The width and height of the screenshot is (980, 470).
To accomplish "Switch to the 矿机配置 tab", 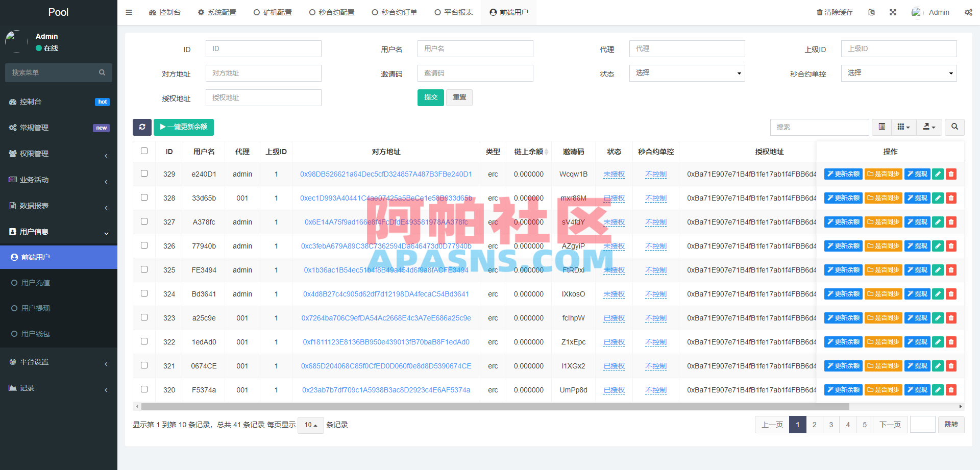I will pyautogui.click(x=273, y=12).
